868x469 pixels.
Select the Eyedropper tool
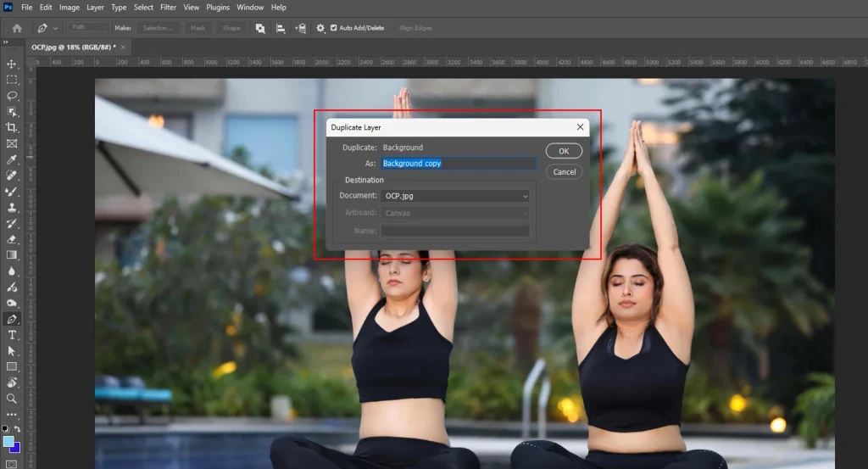(x=12, y=159)
